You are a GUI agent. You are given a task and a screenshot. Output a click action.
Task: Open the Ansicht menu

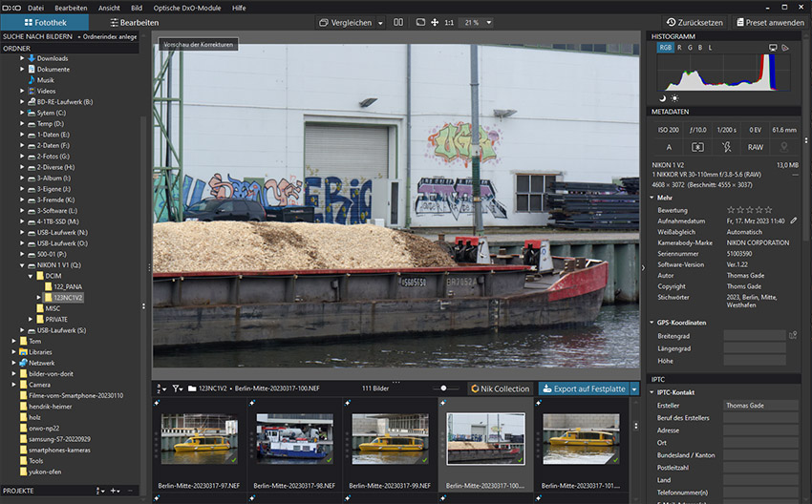click(x=109, y=7)
